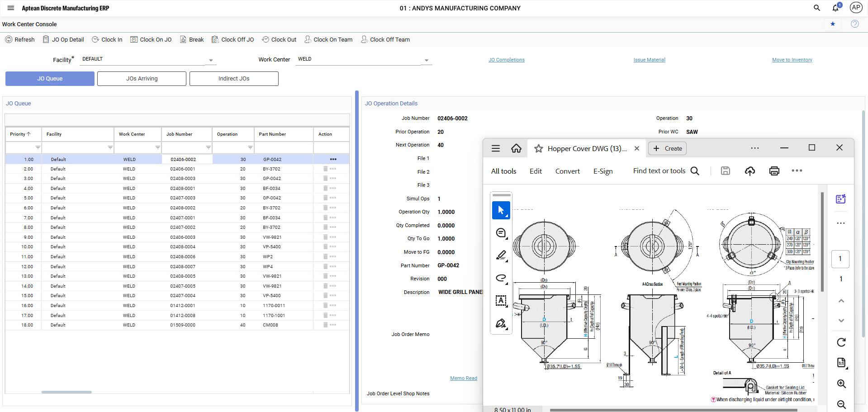Open the Job Number column filter
Screen dimensions: 868x412
click(208, 148)
